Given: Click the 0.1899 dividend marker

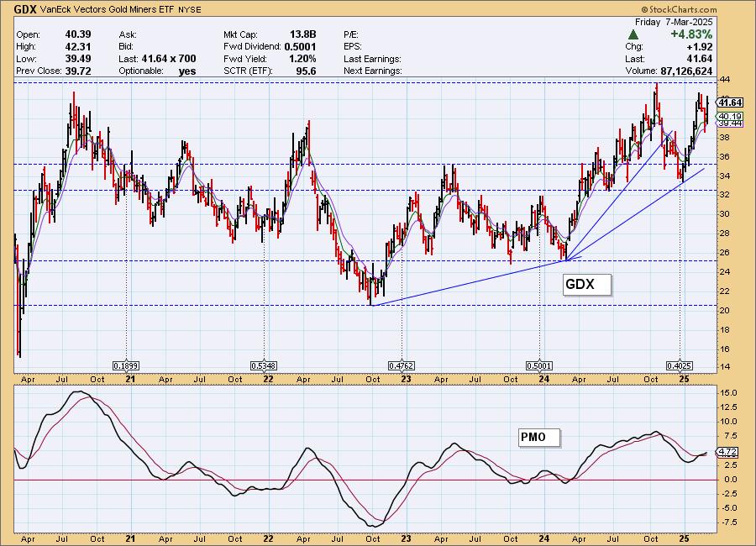Looking at the screenshot, I should (x=126, y=366).
